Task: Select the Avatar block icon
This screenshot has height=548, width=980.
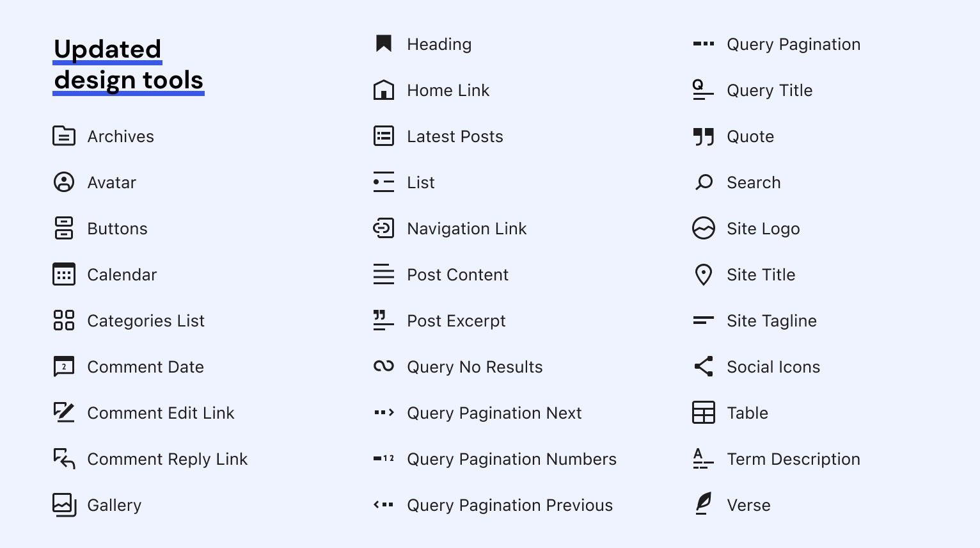Action: click(x=64, y=182)
